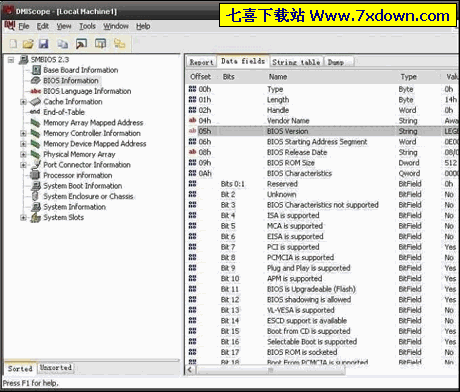Expand the Physical Memory Array node
460x392 pixels.
23,154
